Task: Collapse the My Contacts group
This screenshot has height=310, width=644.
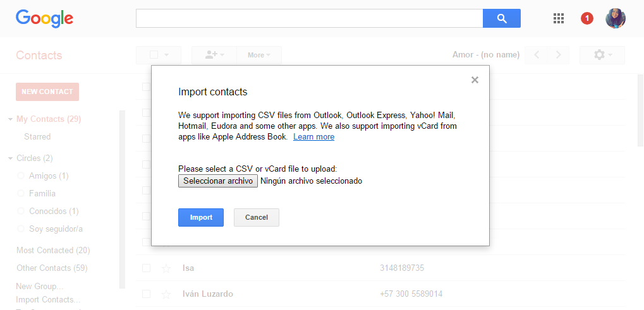Action: pyautogui.click(x=10, y=119)
